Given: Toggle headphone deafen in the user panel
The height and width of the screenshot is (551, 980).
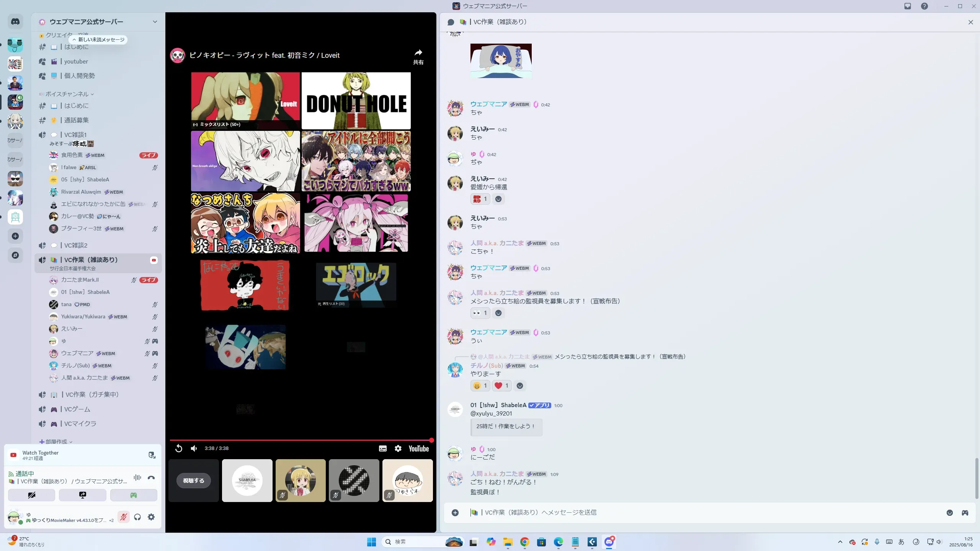Looking at the screenshot, I should [x=137, y=517].
